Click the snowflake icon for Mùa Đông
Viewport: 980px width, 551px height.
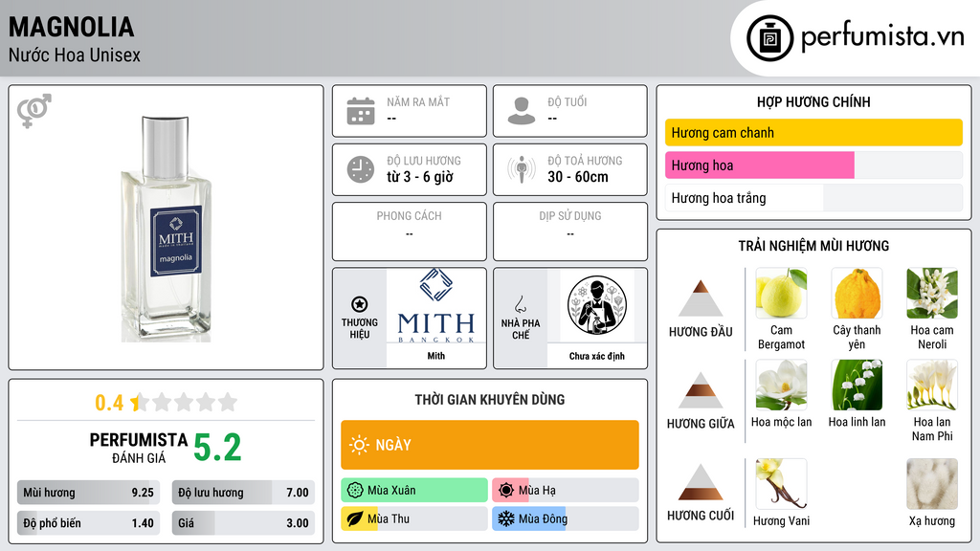pos(506,518)
